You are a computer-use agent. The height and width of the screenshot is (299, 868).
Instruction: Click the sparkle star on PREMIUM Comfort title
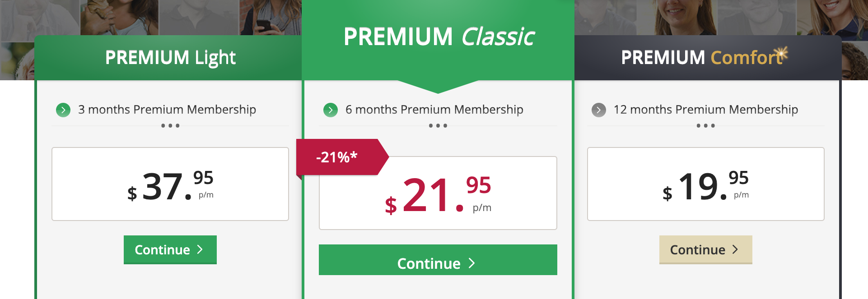click(780, 55)
